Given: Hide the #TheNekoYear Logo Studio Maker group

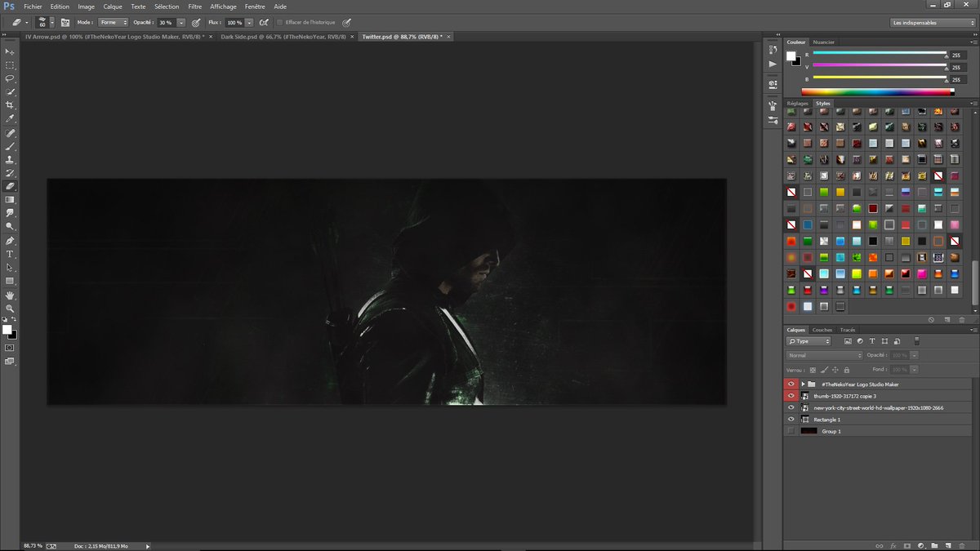Looking at the screenshot, I should [x=791, y=384].
